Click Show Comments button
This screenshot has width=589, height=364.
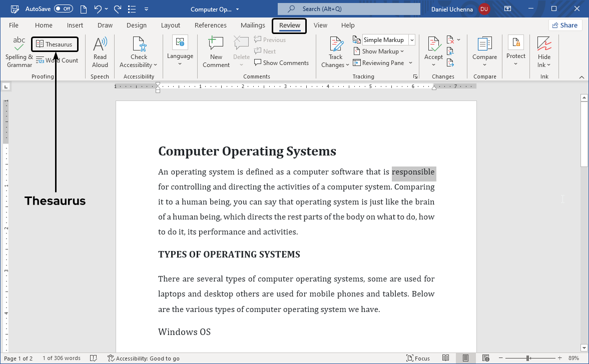point(281,63)
